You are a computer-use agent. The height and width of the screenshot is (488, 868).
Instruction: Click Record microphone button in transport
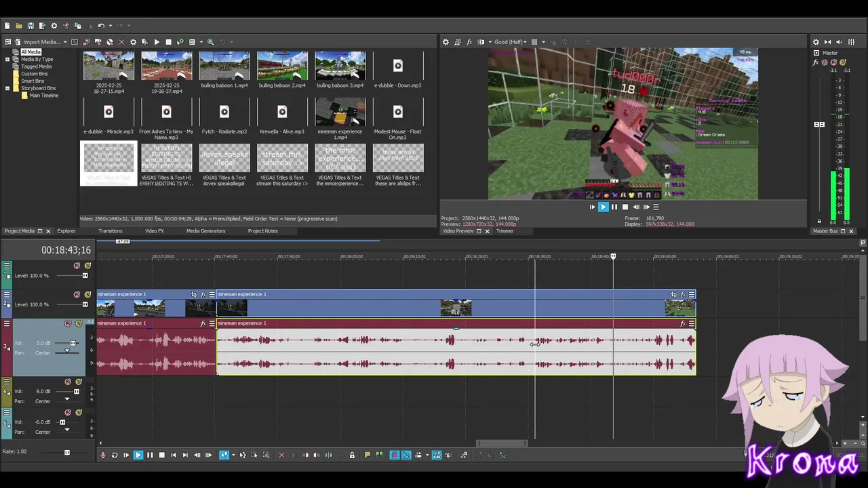point(102,455)
